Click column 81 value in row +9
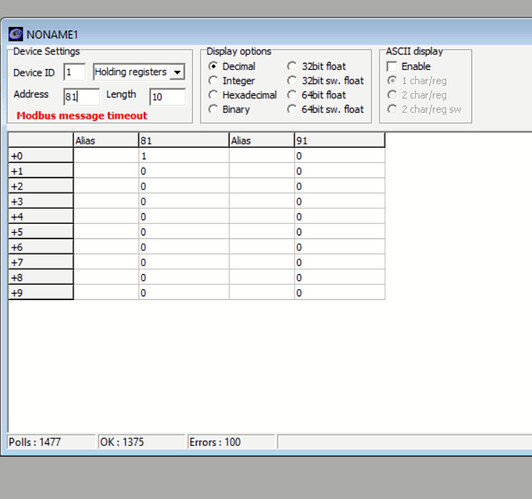The height and width of the screenshot is (499, 532). tap(184, 292)
